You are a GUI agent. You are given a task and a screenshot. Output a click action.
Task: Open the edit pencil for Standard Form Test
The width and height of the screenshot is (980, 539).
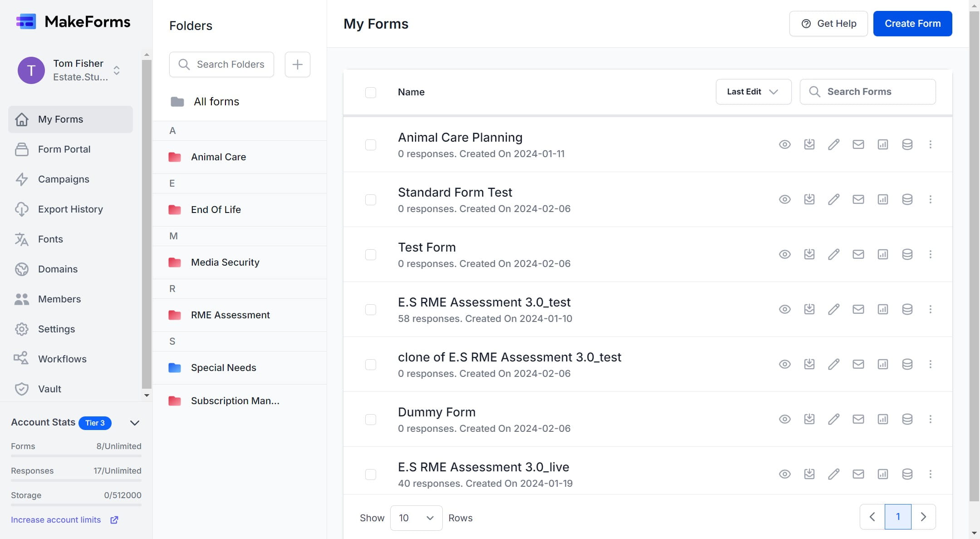pyautogui.click(x=834, y=199)
